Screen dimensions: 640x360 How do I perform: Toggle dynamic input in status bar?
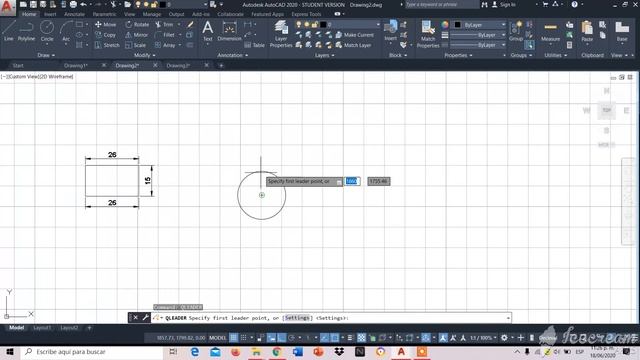[271, 338]
